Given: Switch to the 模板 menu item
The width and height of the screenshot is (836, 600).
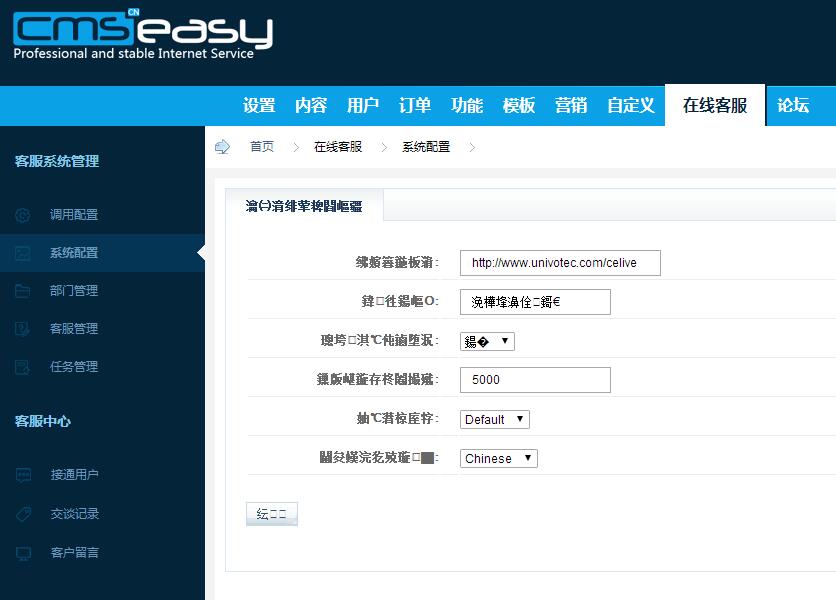Looking at the screenshot, I should click(x=518, y=105).
